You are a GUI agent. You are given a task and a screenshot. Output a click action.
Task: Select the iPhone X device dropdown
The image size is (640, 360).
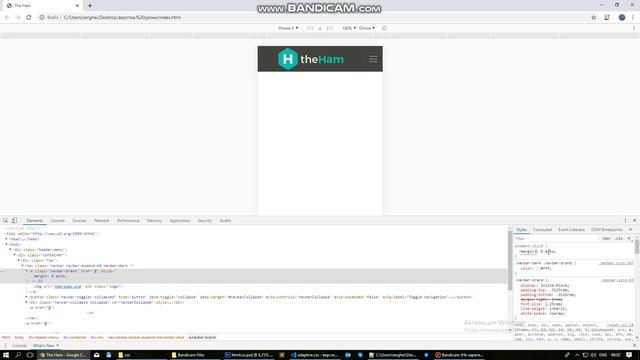click(288, 28)
